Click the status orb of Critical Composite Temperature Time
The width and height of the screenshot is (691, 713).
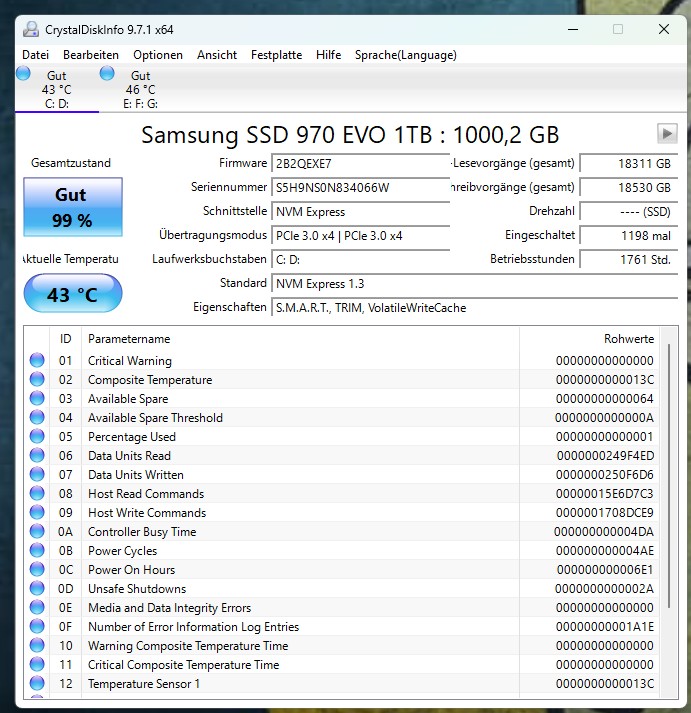(37, 664)
